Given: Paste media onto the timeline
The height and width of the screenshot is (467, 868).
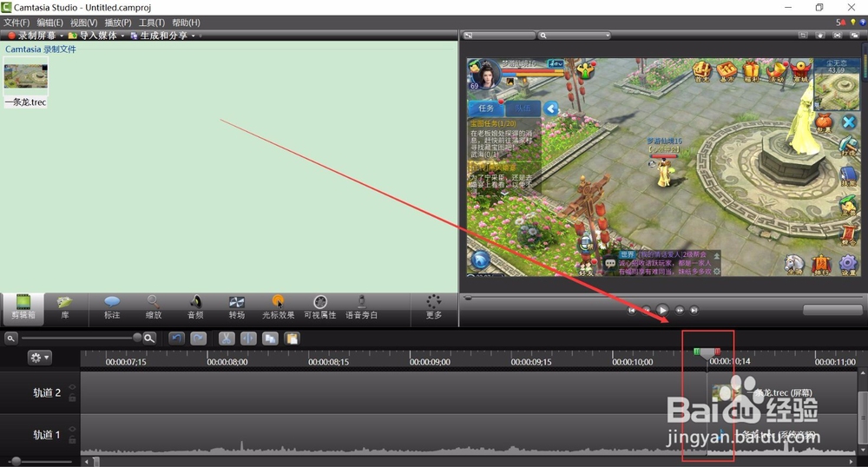Looking at the screenshot, I should click(292, 338).
